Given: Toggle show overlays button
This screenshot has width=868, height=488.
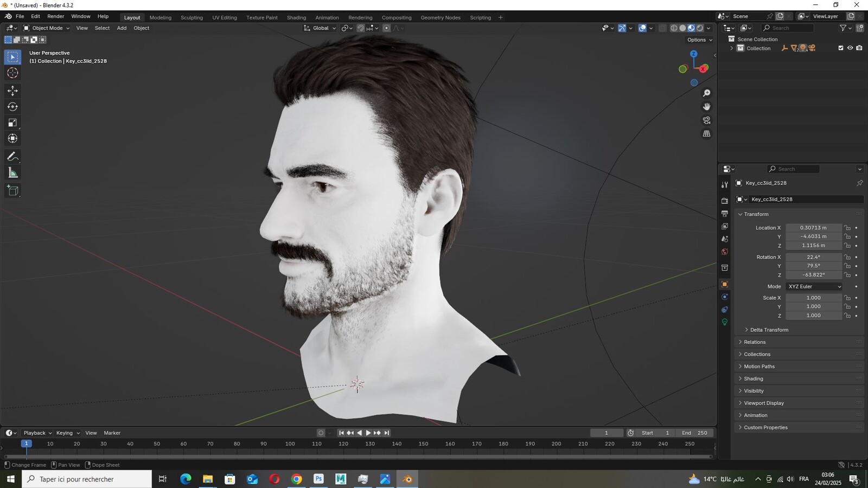Looking at the screenshot, I should (x=642, y=28).
